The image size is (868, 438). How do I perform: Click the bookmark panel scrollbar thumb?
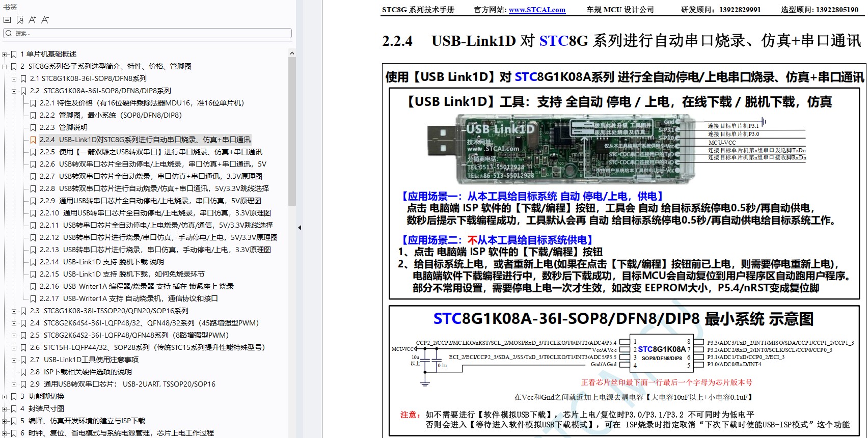(x=292, y=131)
